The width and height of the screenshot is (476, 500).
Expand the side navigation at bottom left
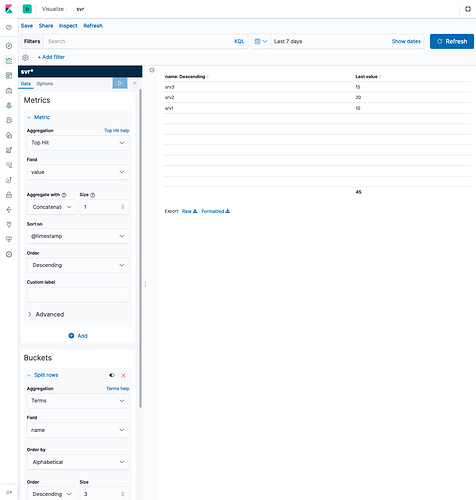click(x=9, y=492)
